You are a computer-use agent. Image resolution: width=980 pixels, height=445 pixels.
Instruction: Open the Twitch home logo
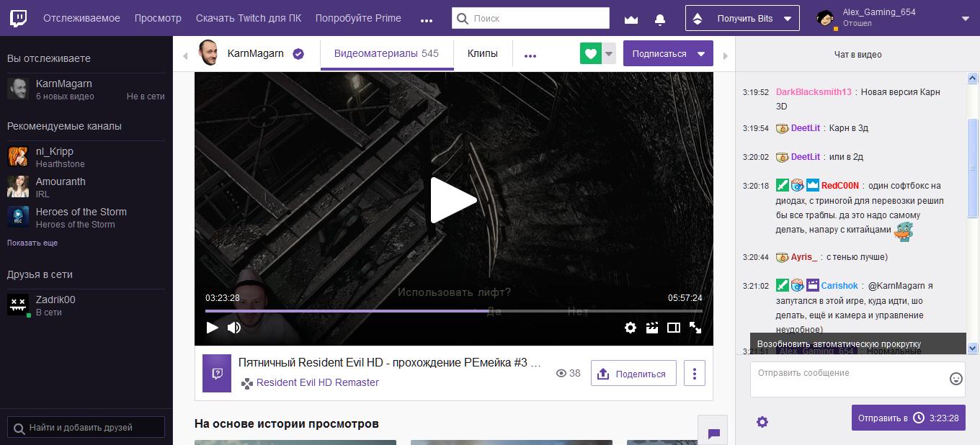(18, 18)
